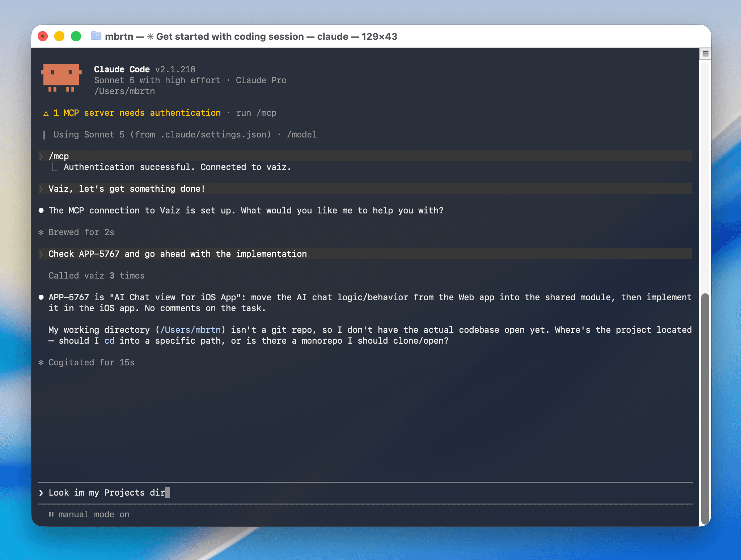The width and height of the screenshot is (741, 560).
Task: Click the window title 'Get started with coding session'
Action: click(x=230, y=37)
